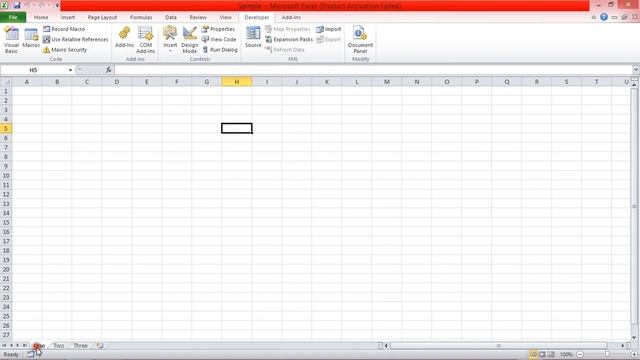Click View Code
The width and height of the screenshot is (640, 360).
click(219, 39)
